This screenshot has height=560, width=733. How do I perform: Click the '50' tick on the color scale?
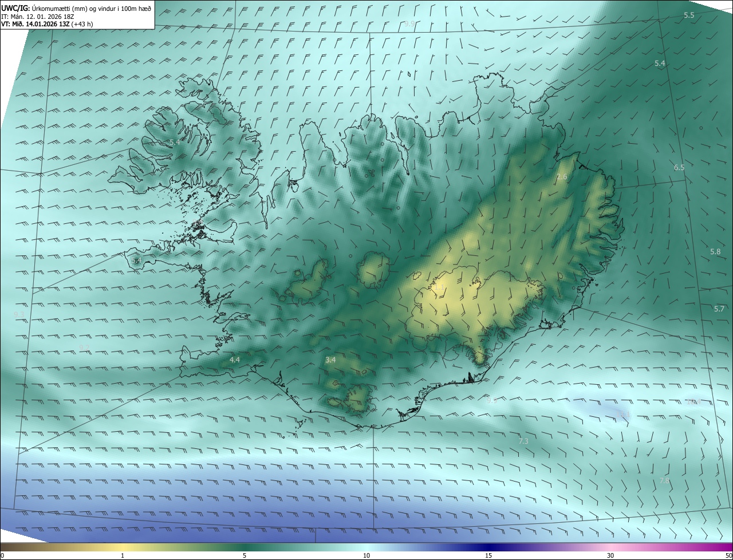(728, 555)
